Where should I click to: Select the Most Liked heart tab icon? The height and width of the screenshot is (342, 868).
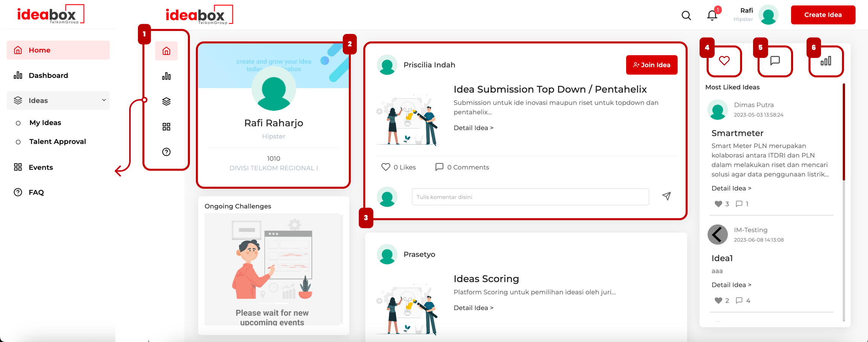point(724,61)
